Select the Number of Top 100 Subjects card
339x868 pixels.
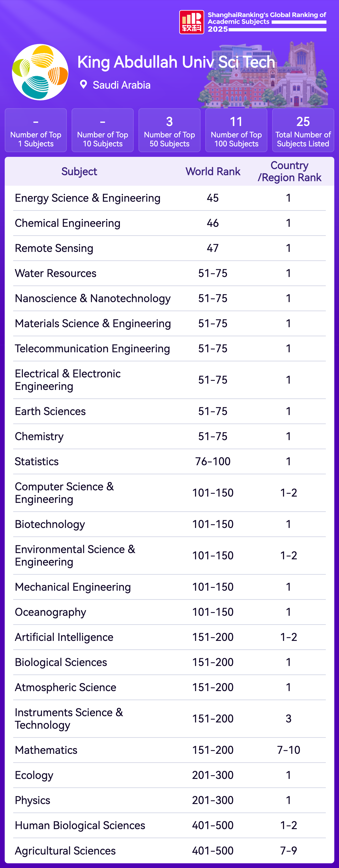tap(236, 130)
